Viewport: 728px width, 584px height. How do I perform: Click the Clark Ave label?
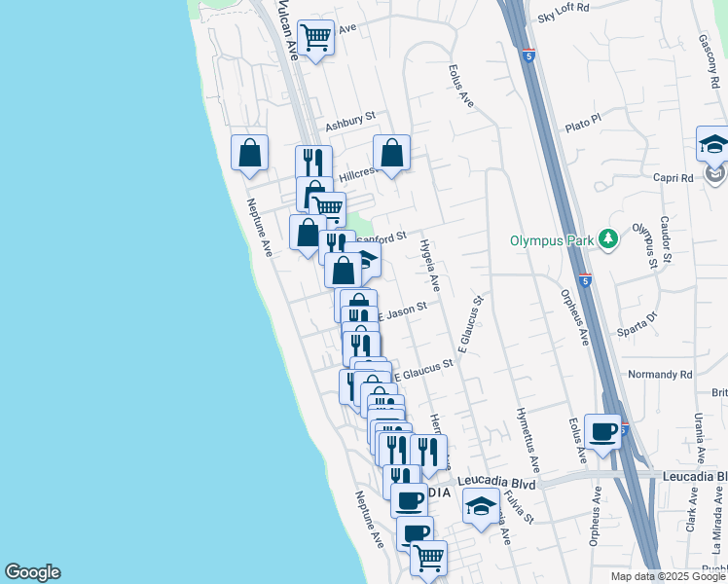pyautogui.click(x=691, y=509)
